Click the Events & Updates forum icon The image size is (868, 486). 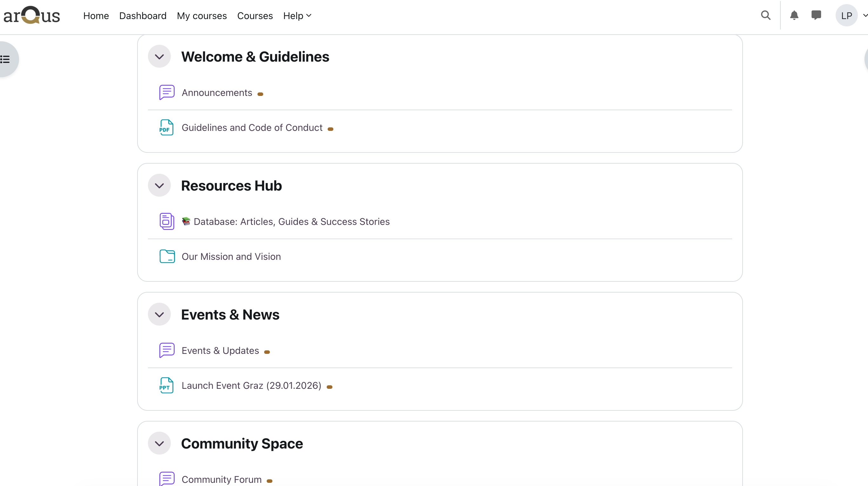click(x=166, y=350)
